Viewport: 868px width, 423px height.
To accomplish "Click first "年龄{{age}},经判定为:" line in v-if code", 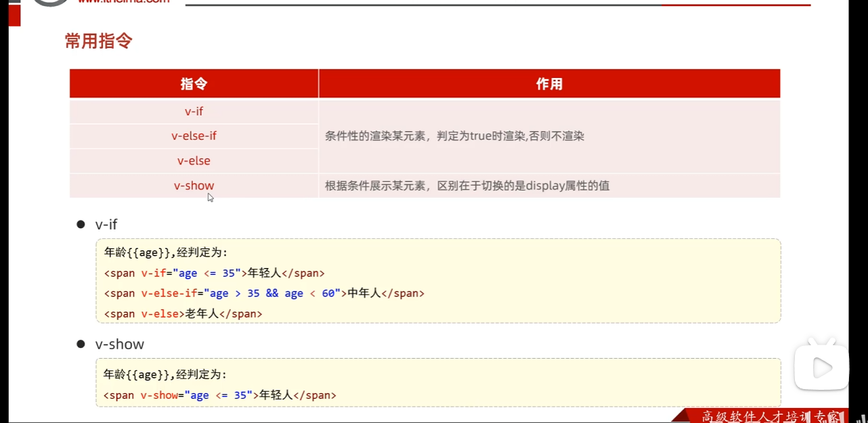I will coord(167,252).
